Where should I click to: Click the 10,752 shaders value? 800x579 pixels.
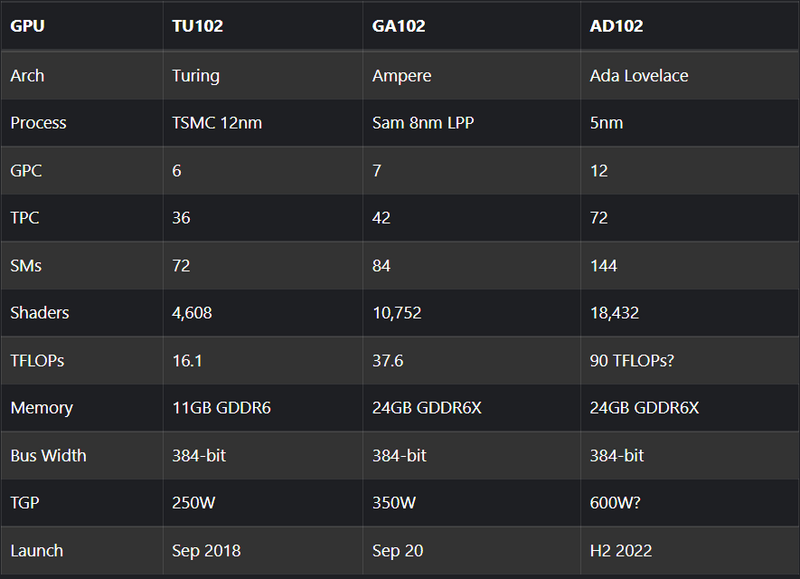[x=397, y=313]
